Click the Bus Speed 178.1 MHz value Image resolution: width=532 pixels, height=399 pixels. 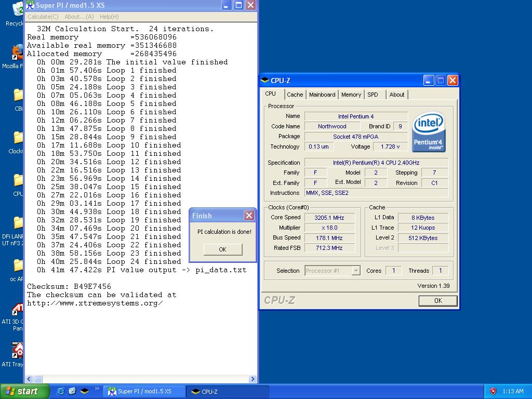(329, 238)
